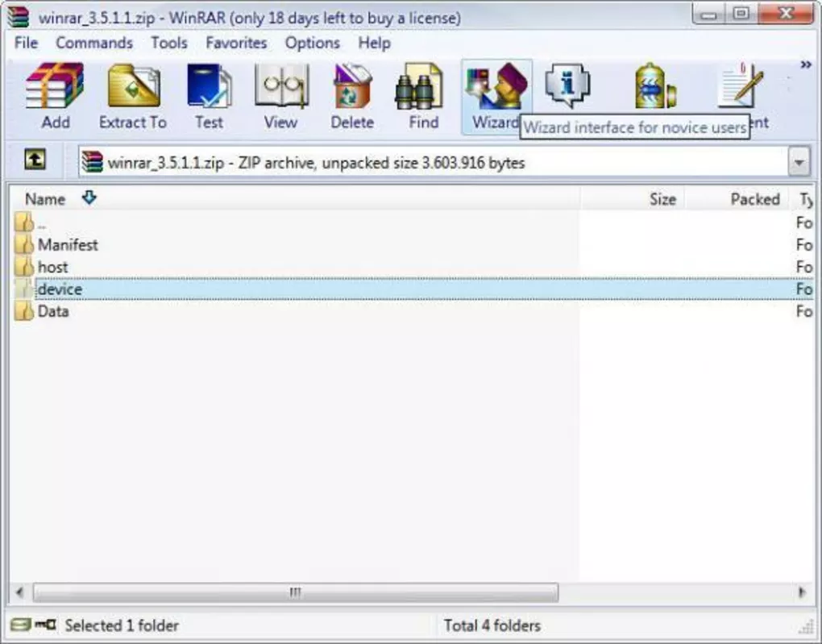Open the Data folder
The width and height of the screenshot is (822, 644).
pos(54,311)
